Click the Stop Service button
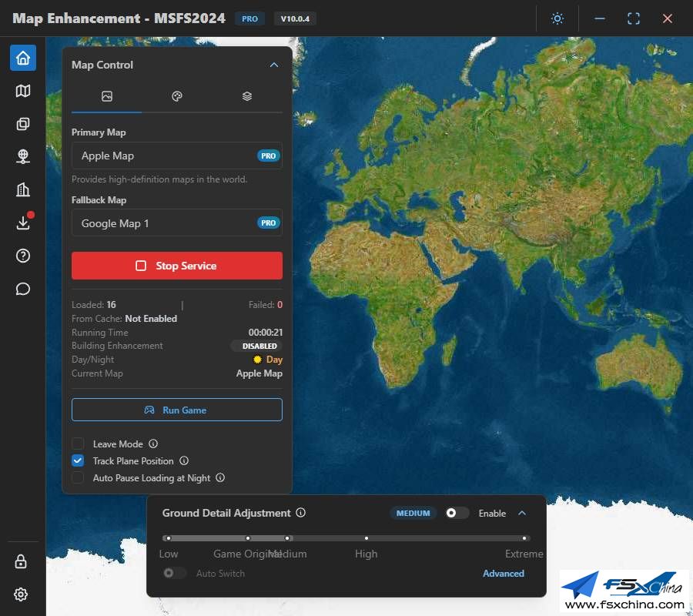The height and width of the screenshot is (616, 693). [177, 266]
